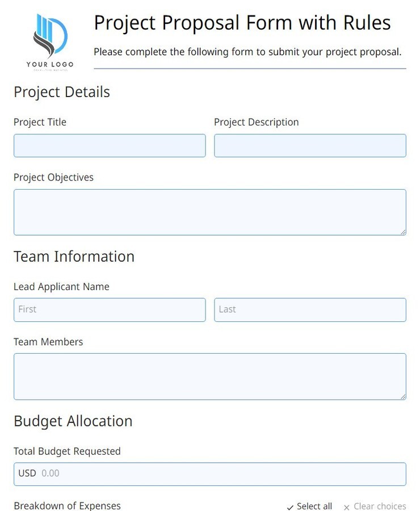Click the Last name field under Lead Applicant
The image size is (420, 511).
[310, 309]
